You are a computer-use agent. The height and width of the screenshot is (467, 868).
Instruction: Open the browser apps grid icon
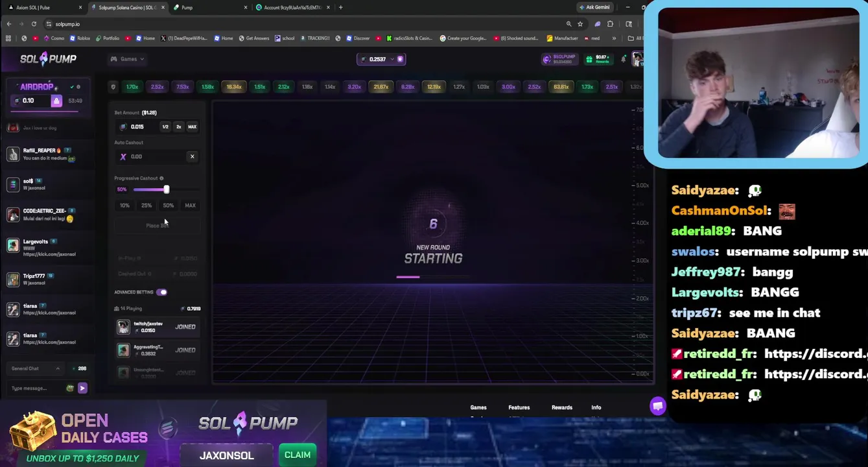[x=8, y=38]
